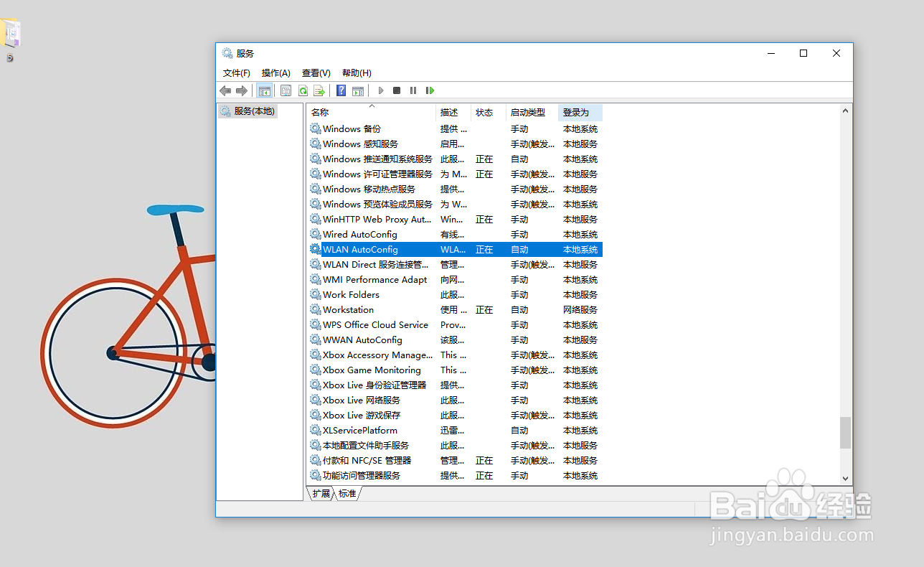This screenshot has height=567, width=924.
Task: Click the Export list toolbar icon
Action: coord(319,90)
